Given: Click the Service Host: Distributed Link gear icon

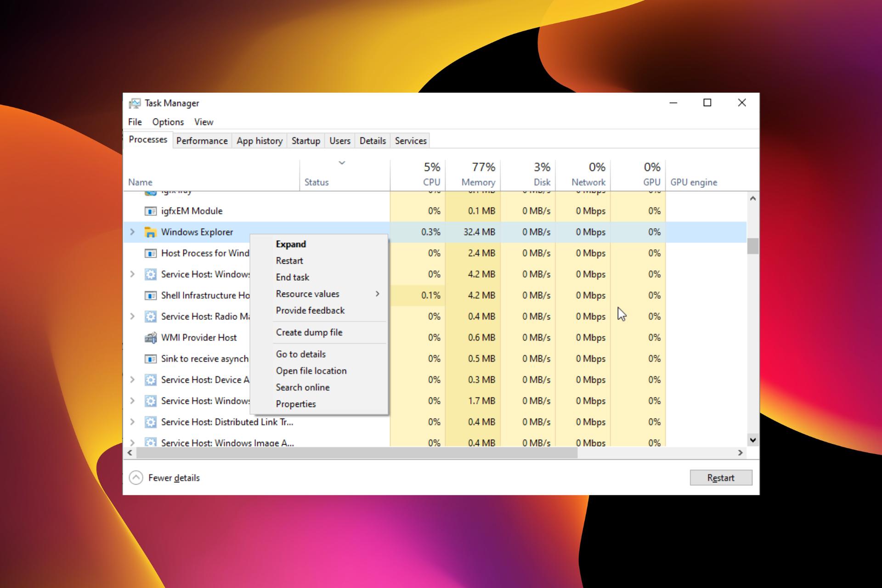Looking at the screenshot, I should click(x=150, y=422).
